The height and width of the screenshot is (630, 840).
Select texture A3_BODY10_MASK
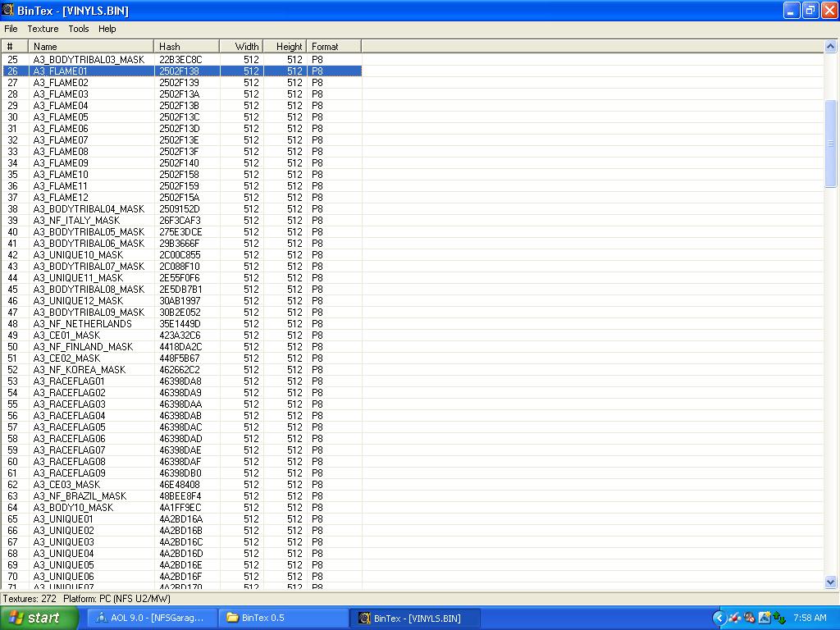click(x=73, y=507)
